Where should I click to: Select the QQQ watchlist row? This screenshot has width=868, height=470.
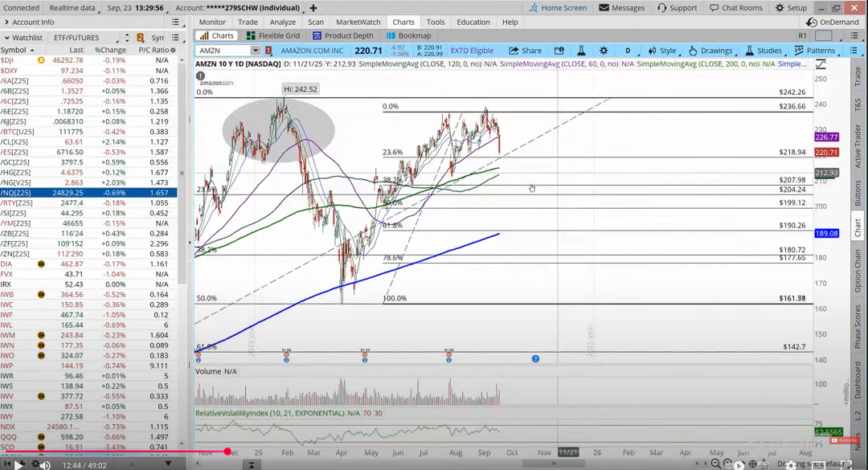(x=88, y=437)
